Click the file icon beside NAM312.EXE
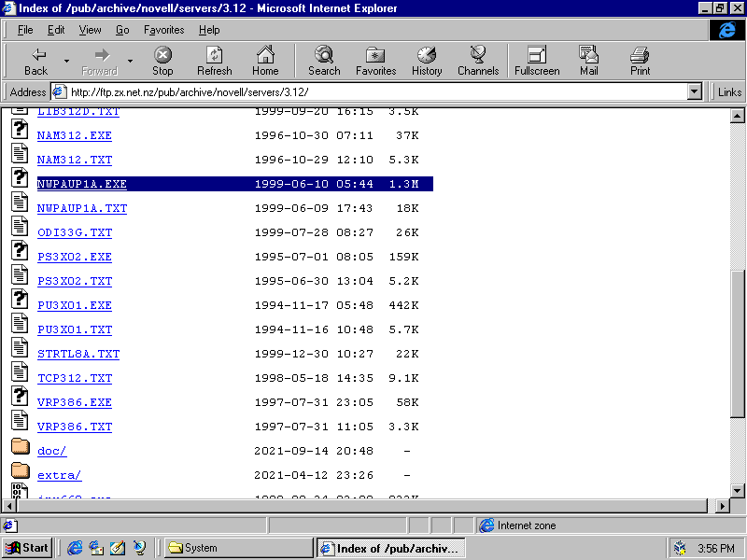The image size is (747, 560). pos(20,129)
